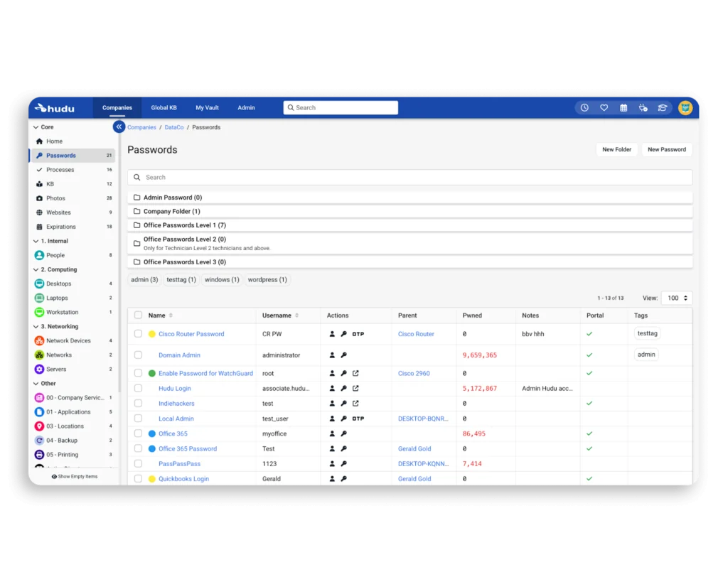
Task: Switch to the Global KB tab
Action: coord(164,108)
